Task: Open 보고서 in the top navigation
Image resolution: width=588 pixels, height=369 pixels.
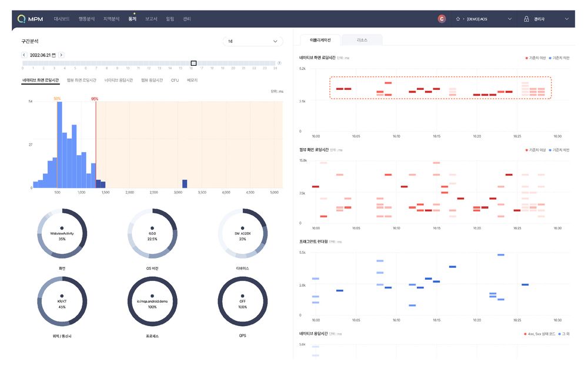Action: click(151, 19)
